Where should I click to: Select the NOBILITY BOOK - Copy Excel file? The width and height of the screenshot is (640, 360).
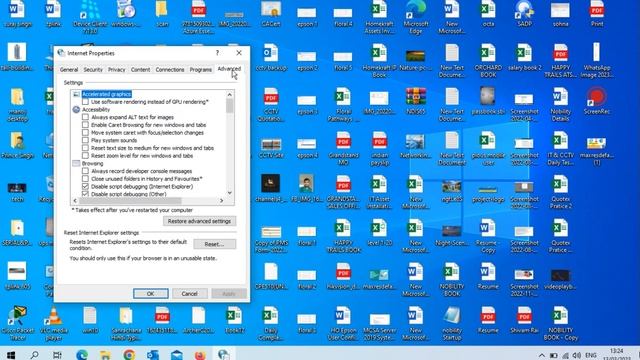tap(560, 324)
